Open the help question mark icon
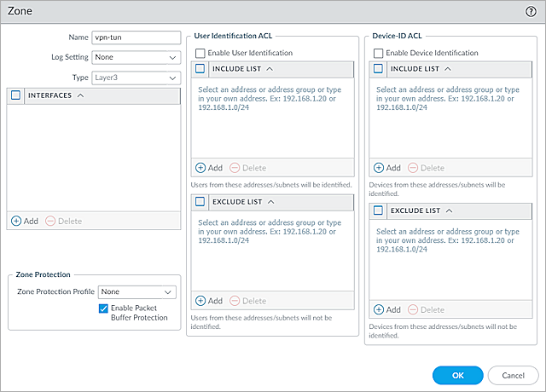The height and width of the screenshot is (392, 546). tap(531, 13)
